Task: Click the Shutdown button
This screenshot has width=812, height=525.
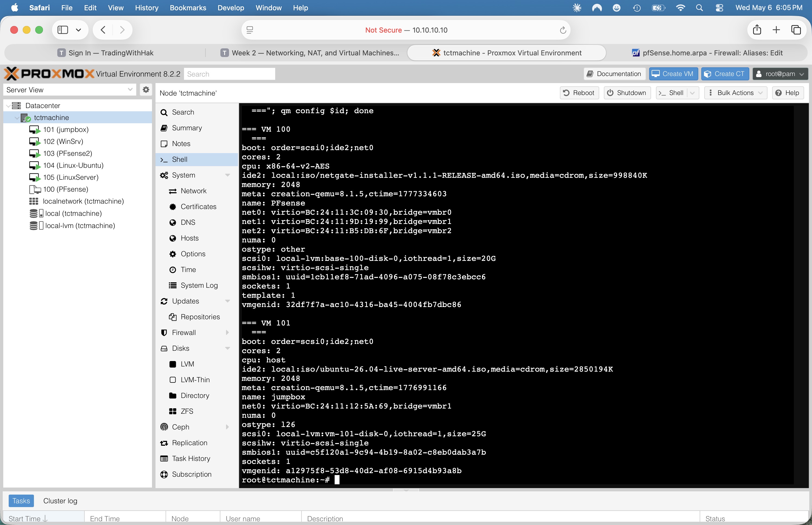Action: click(627, 93)
